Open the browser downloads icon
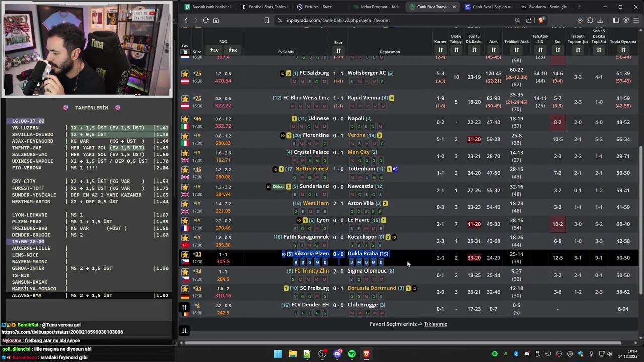 coord(600,20)
